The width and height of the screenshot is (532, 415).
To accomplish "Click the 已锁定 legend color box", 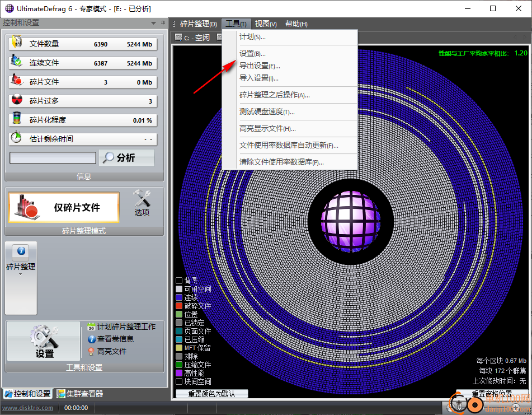I will [179, 323].
